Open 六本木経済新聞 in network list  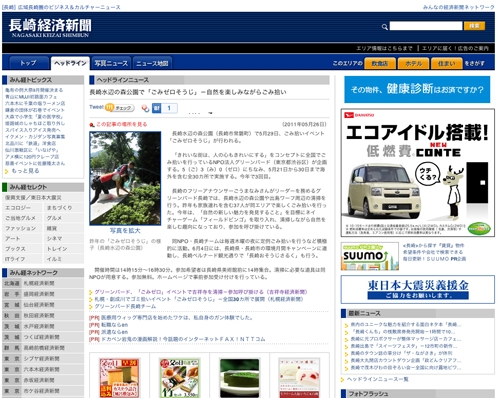41,369
